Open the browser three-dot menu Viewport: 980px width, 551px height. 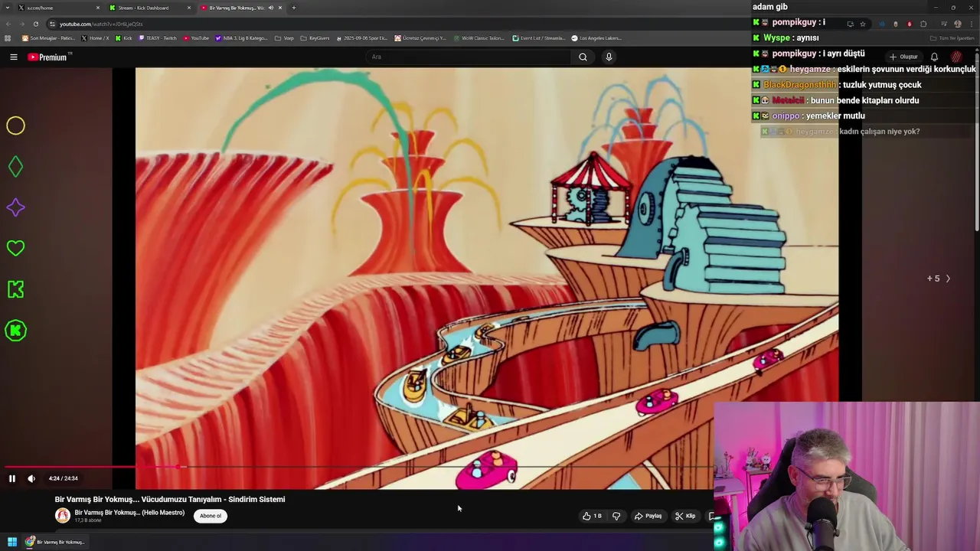[970, 24]
